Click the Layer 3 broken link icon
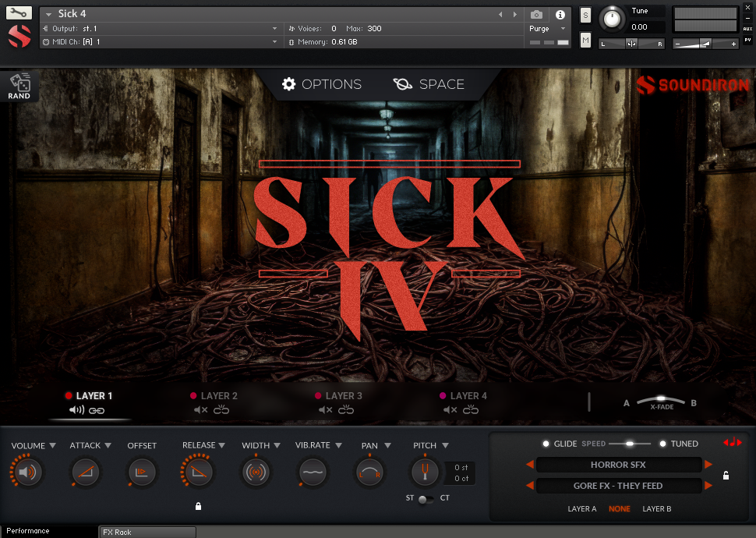This screenshot has width=756, height=538. (346, 409)
